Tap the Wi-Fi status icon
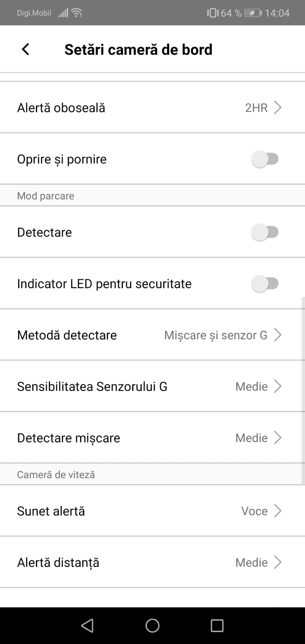 (77, 13)
